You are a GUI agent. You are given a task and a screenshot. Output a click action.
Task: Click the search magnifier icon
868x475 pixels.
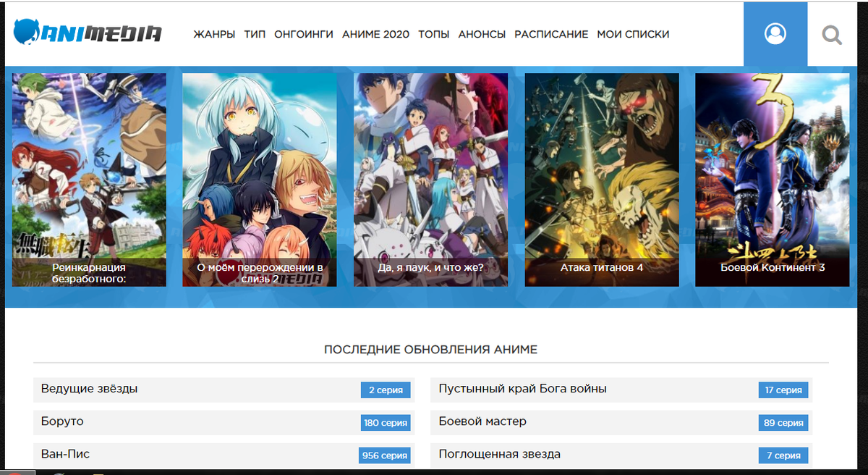tap(833, 33)
